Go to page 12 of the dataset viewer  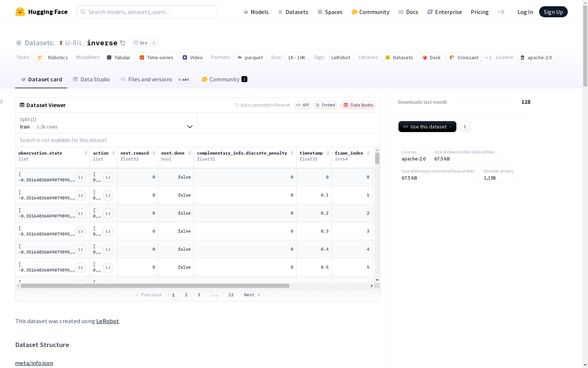(231, 295)
